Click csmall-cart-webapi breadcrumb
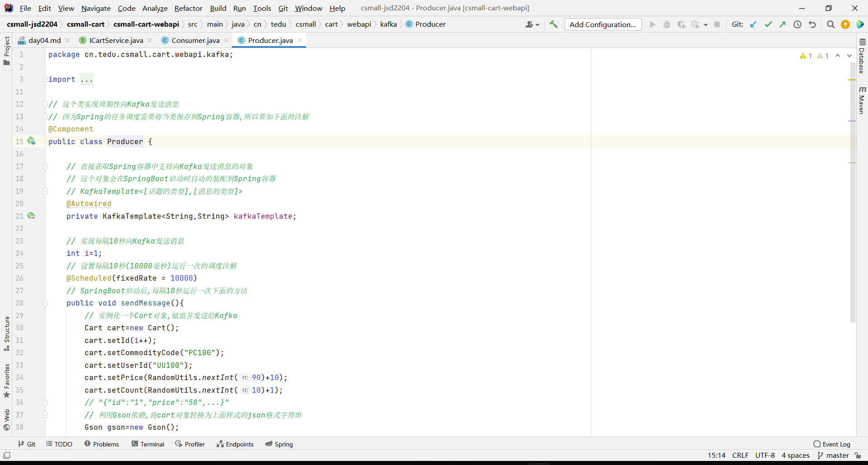868x465 pixels. coord(146,24)
